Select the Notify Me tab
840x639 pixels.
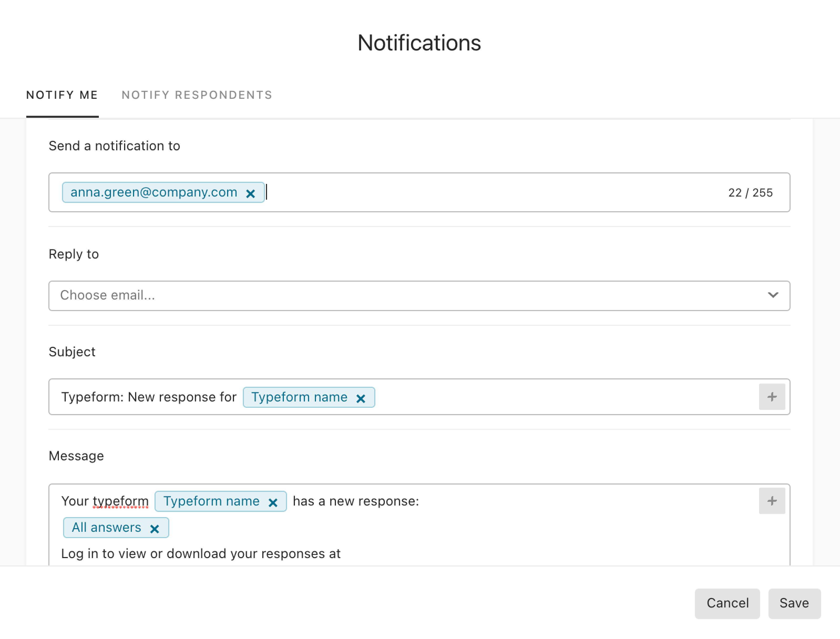(x=62, y=95)
